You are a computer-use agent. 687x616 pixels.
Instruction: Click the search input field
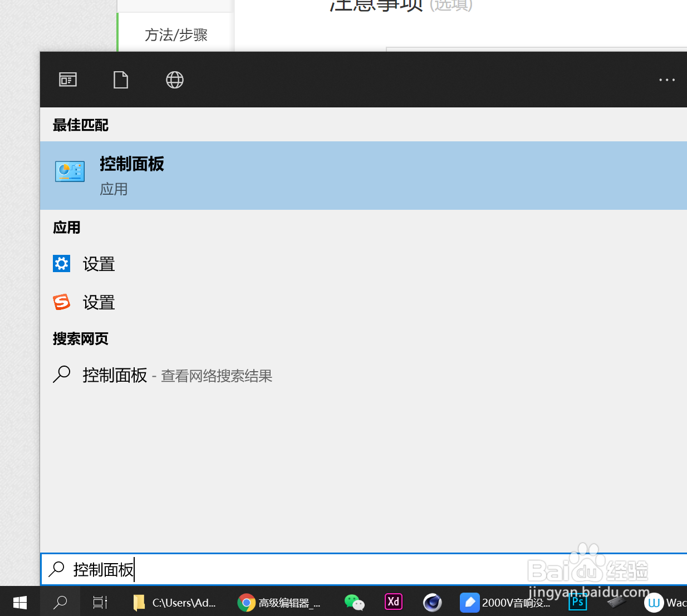click(223, 569)
